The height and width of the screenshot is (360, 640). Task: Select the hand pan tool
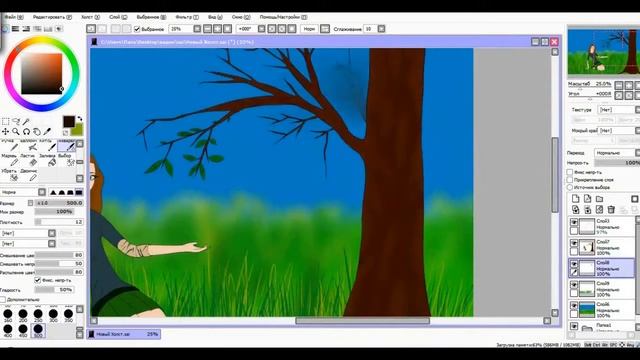click(x=37, y=131)
